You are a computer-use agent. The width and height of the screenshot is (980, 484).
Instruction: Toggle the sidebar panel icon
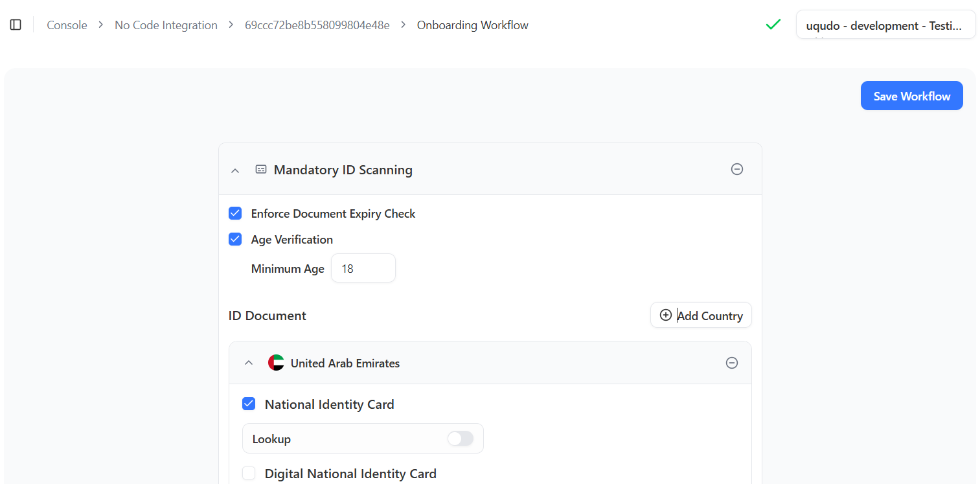click(16, 25)
